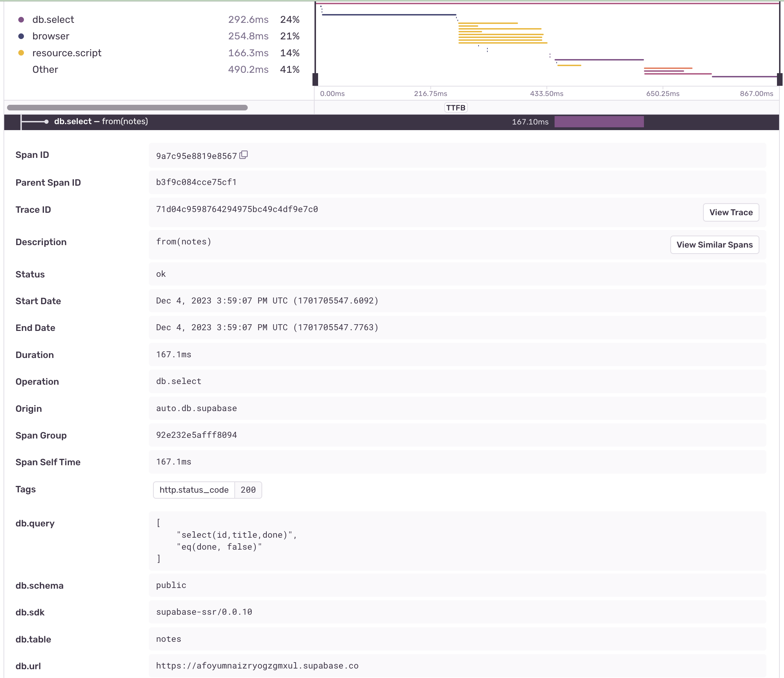This screenshot has height=678, width=784.
Task: Click the supabase.co db.url value
Action: [x=257, y=666]
